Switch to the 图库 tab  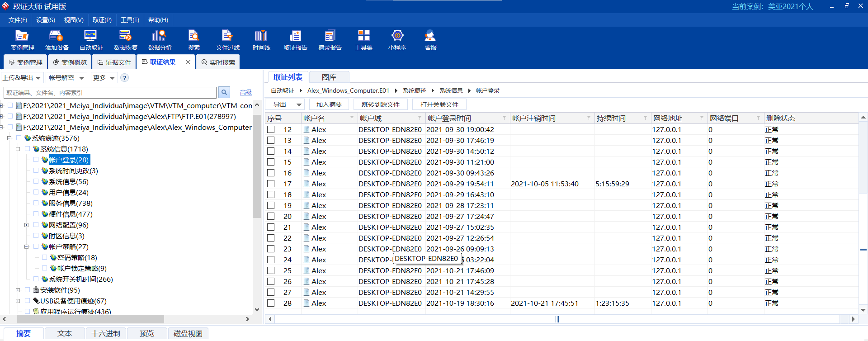pos(329,77)
